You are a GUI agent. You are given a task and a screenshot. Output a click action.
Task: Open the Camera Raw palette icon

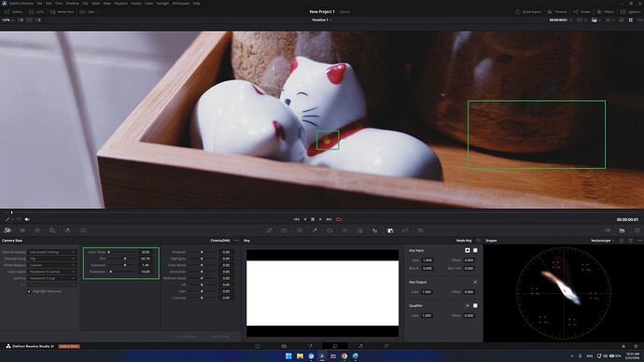click(7, 230)
